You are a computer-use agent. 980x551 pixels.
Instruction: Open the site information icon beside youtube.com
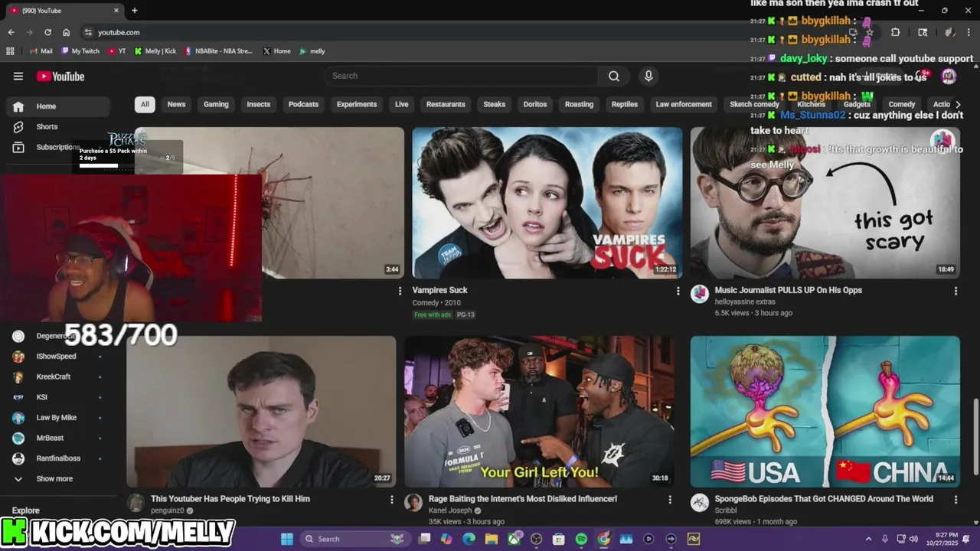[x=88, y=32]
